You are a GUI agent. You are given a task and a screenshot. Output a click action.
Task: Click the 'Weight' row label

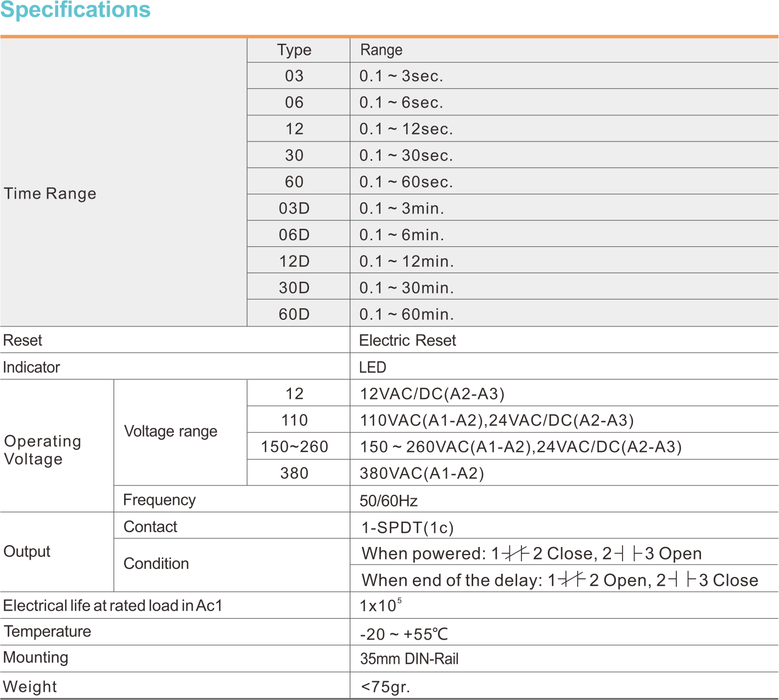(30, 687)
